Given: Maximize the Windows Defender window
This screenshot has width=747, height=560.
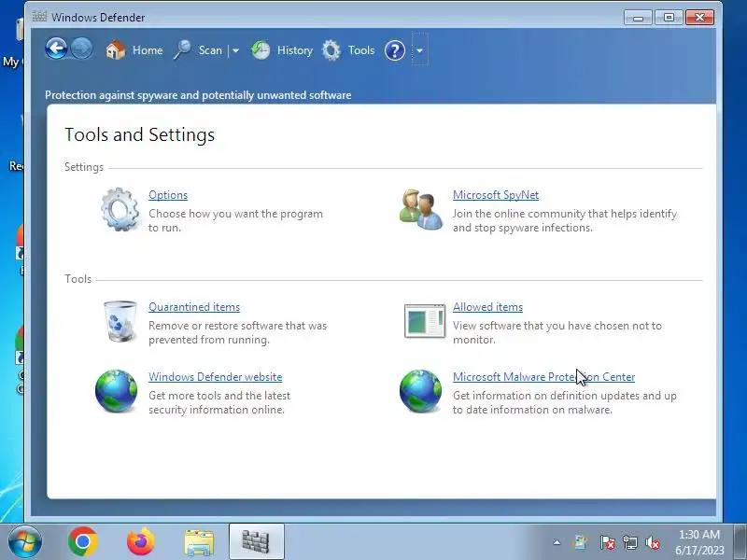Looking at the screenshot, I should click(x=669, y=18).
